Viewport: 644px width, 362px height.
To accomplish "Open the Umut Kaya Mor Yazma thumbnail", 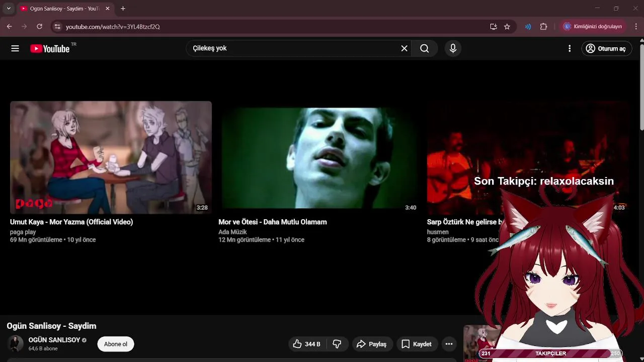I will coord(111,157).
